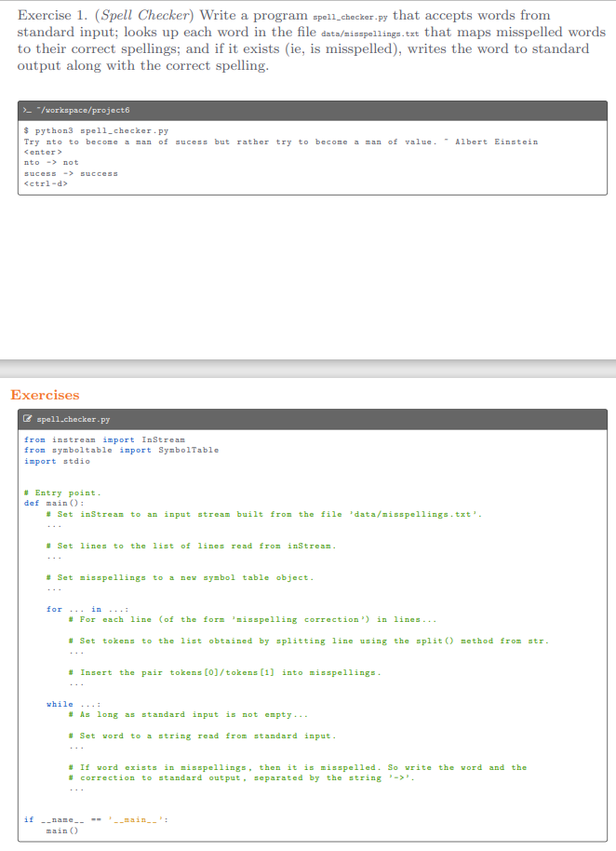This screenshot has width=616, height=851.
Task: Click the '# Entry point.' comment
Action: [x=62, y=493]
